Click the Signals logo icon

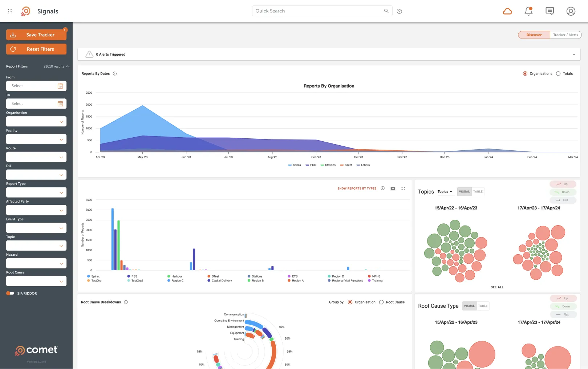(x=25, y=11)
